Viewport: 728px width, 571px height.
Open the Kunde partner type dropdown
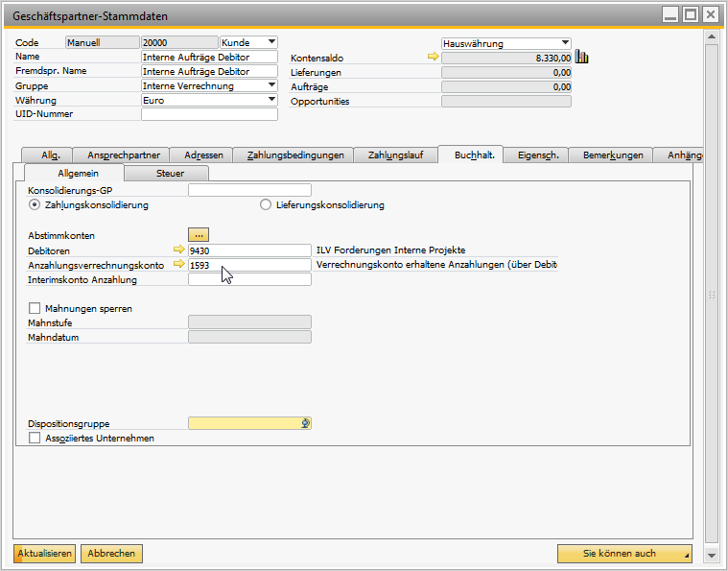pyautogui.click(x=271, y=42)
